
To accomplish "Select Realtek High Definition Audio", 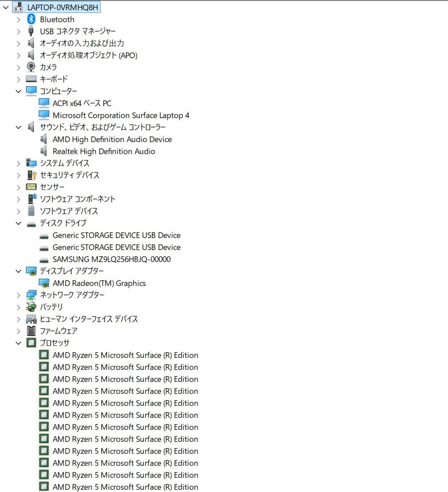I will 104,151.
